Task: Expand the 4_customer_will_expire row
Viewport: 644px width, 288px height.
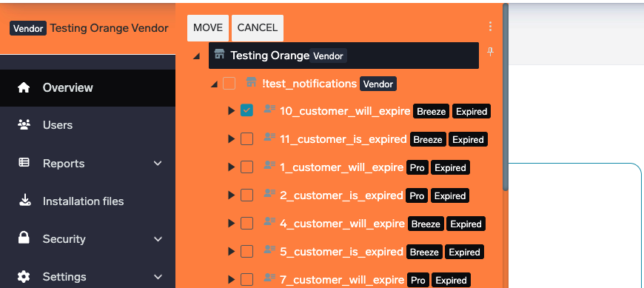Action: [231, 224]
